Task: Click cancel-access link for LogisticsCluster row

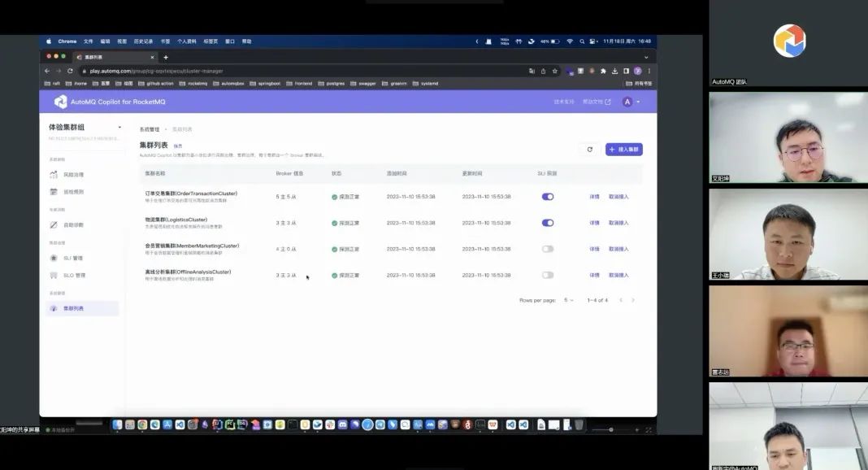Action: click(x=618, y=223)
